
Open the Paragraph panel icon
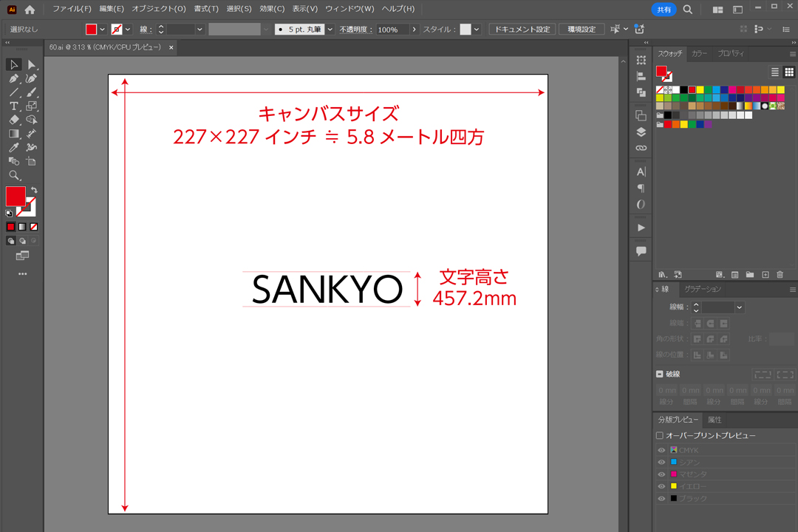click(x=641, y=188)
